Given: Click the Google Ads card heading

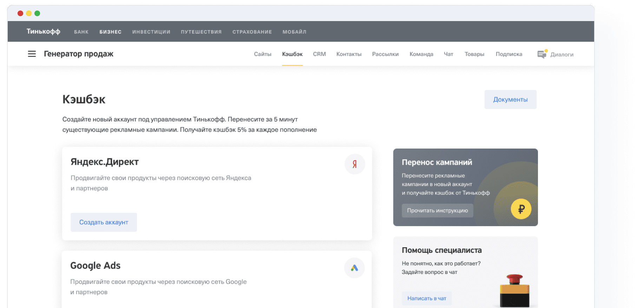Looking at the screenshot, I should (x=95, y=266).
